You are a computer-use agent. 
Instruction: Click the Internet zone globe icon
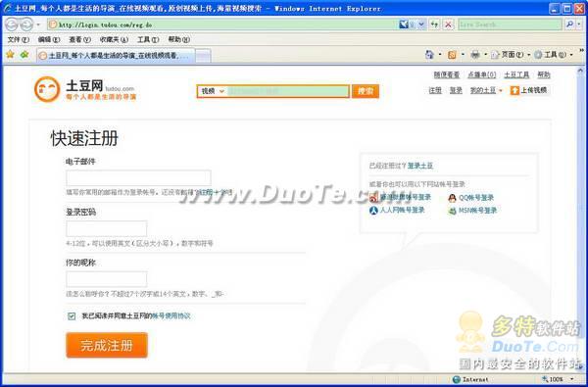[x=456, y=379]
